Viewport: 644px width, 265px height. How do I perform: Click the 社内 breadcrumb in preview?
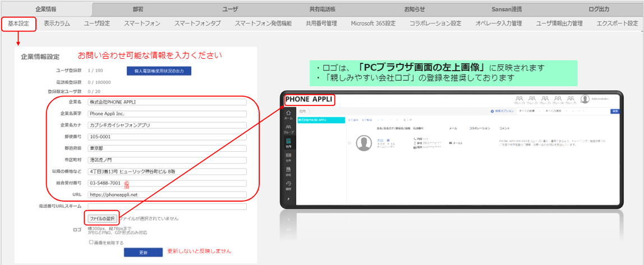coord(302,111)
